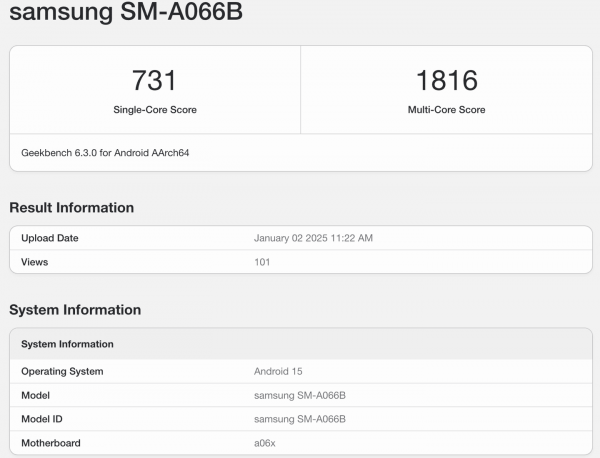Screen dimensions: 600x458
Task: Click the System Information table header row
Action: (x=301, y=344)
